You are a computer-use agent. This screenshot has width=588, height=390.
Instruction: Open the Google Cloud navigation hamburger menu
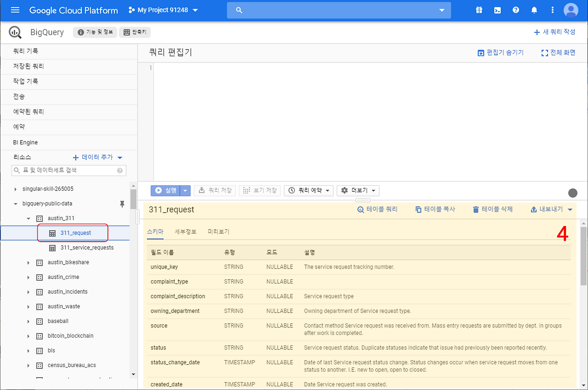point(15,10)
